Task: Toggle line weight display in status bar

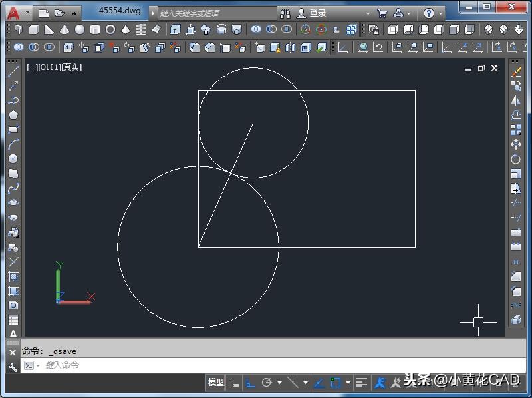Action: [x=361, y=383]
